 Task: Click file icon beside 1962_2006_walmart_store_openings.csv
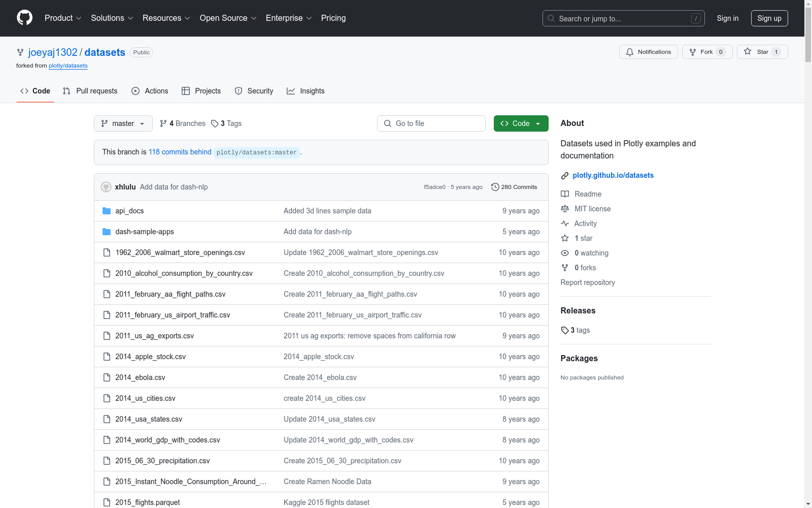[x=107, y=252]
